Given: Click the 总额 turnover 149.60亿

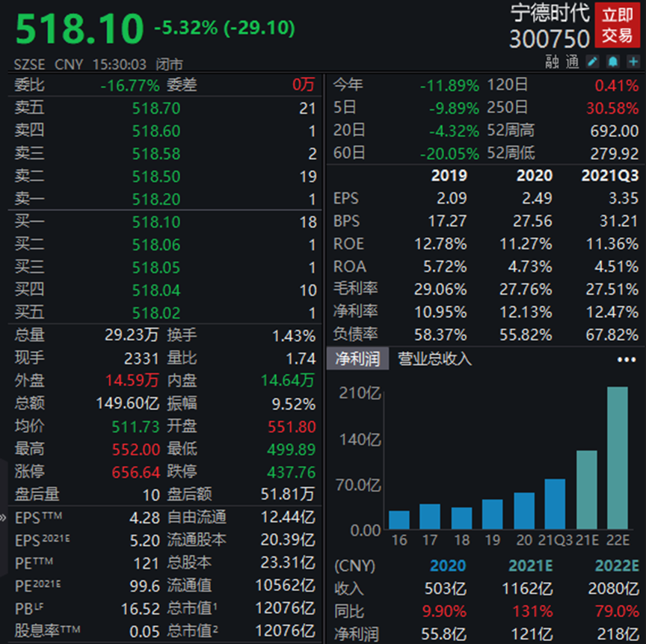Looking at the screenshot, I should 128,403.
